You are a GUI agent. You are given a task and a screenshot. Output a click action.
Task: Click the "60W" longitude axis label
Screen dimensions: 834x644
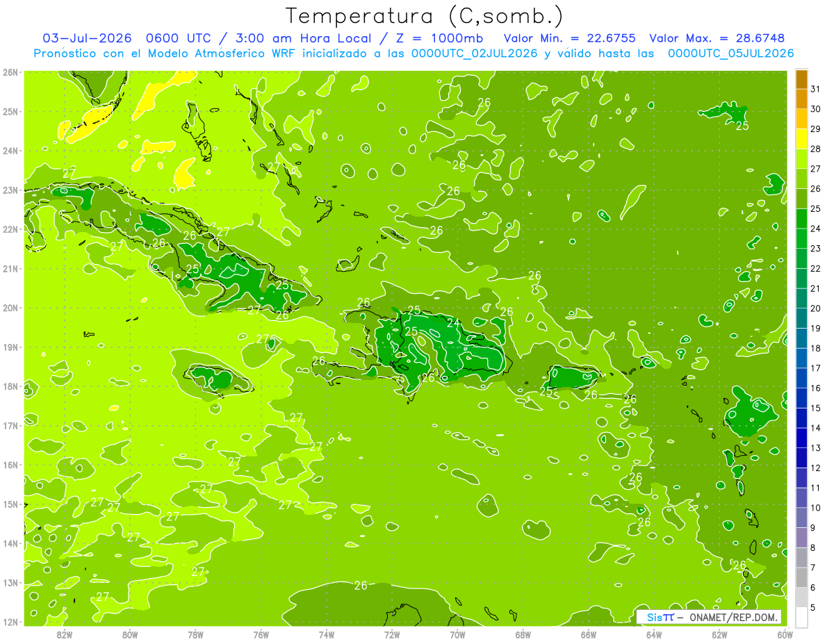coord(785,634)
